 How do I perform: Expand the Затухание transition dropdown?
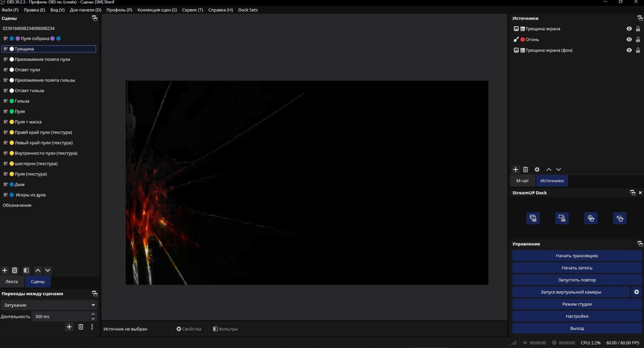93,305
